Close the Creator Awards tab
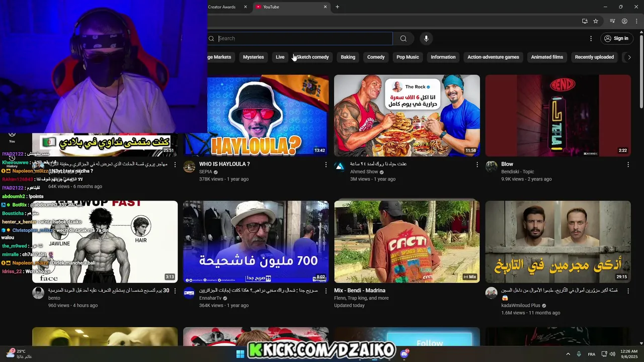Viewport: 644px width, 362px height. [x=246, y=7]
